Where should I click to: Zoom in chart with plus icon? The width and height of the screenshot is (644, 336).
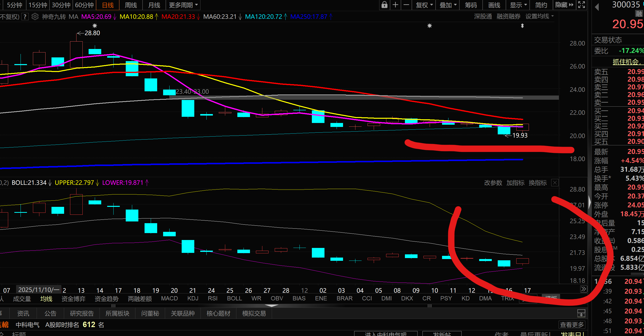[x=396, y=5]
